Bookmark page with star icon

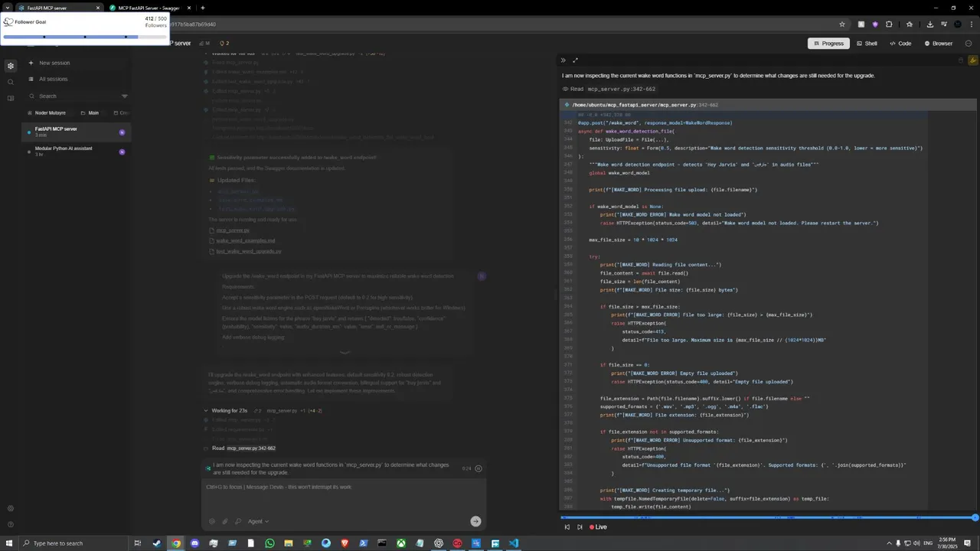pyautogui.click(x=842, y=24)
